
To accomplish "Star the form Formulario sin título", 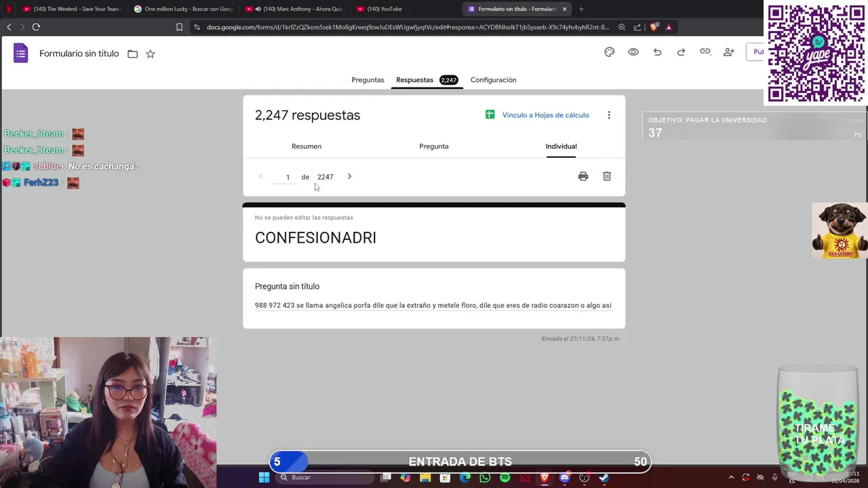I will (151, 54).
